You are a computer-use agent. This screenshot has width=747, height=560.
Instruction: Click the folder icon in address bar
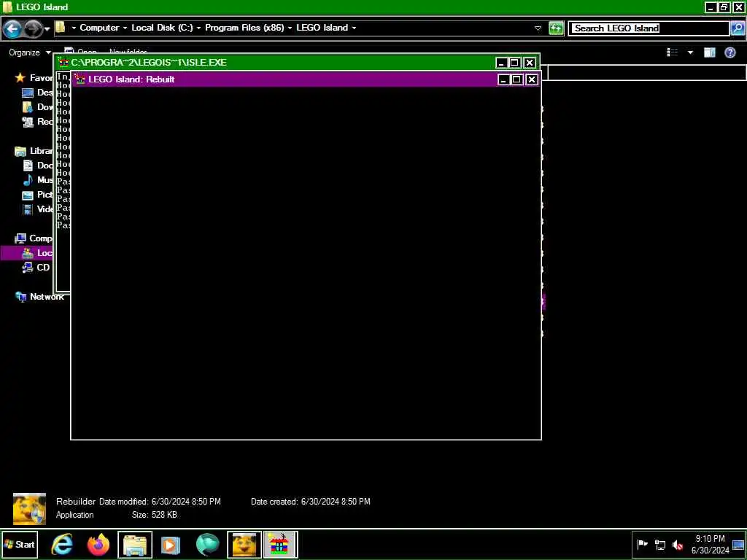click(x=61, y=28)
